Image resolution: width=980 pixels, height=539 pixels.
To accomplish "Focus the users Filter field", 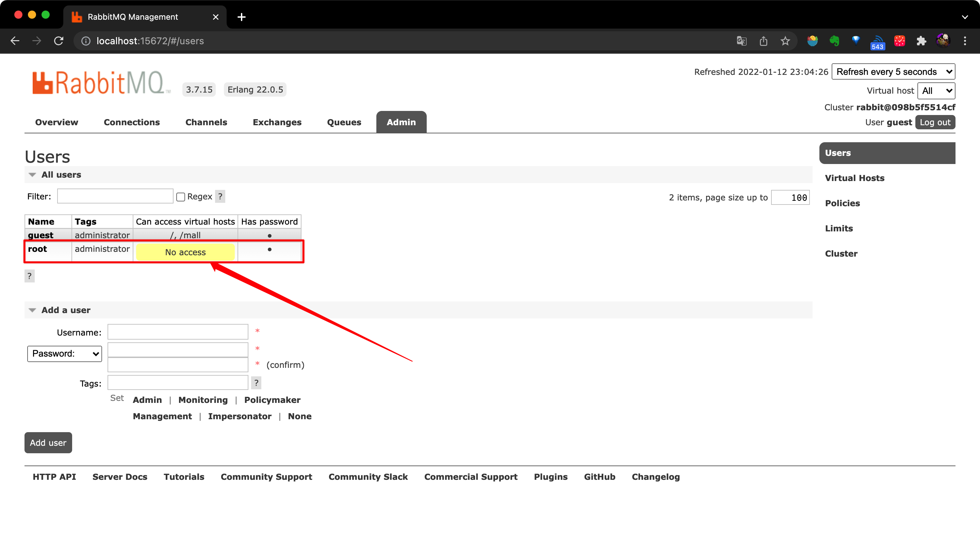I will pos(115,196).
